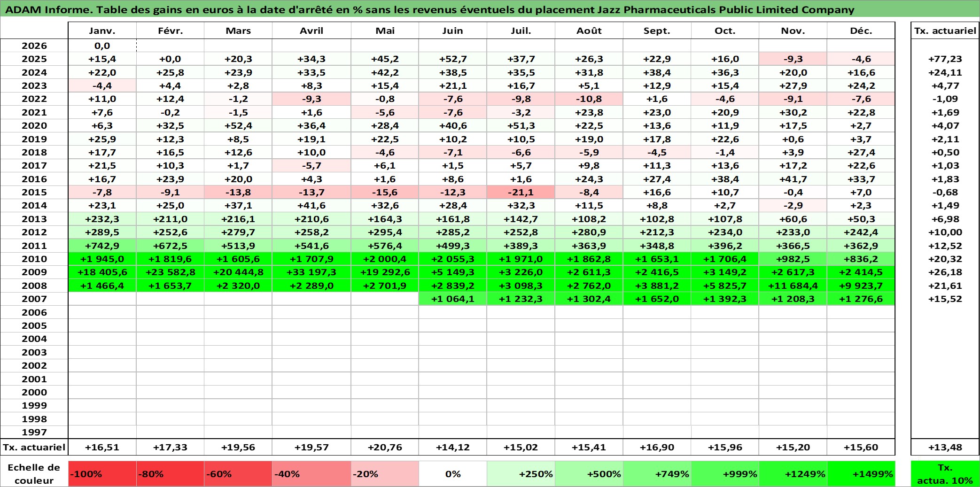Select the +1499% bright green legend swatch

861,474
